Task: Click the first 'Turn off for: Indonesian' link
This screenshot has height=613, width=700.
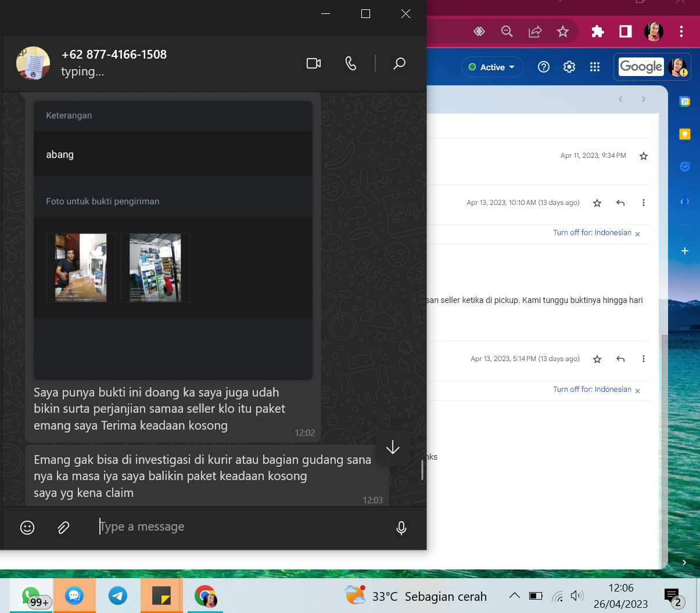Action: pyautogui.click(x=592, y=233)
